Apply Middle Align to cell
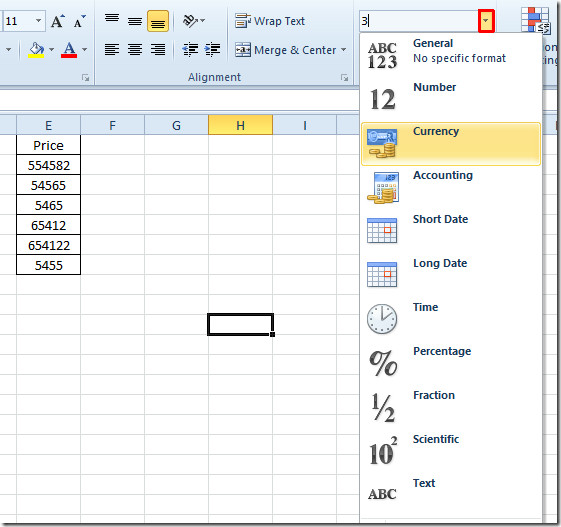 click(135, 21)
